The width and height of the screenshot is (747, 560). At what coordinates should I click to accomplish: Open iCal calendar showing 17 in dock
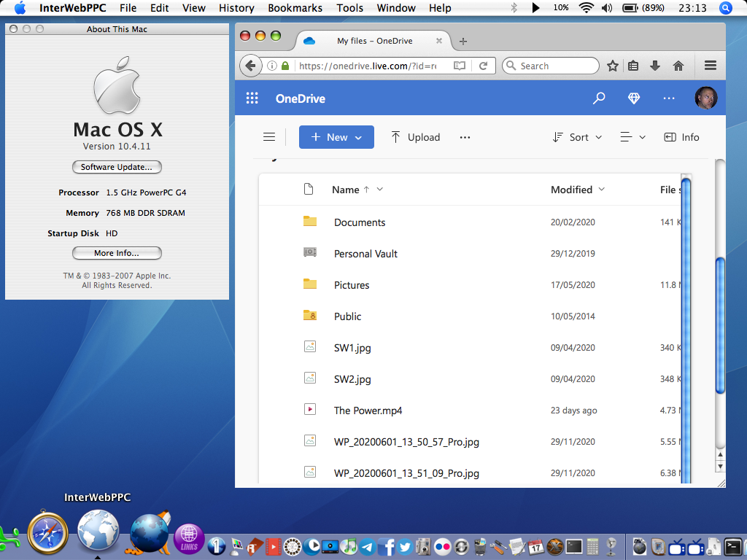[x=536, y=546]
